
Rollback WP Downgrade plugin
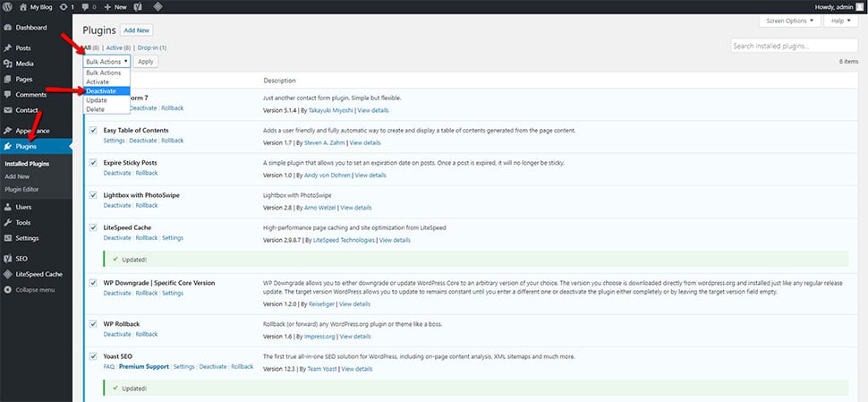(147, 293)
